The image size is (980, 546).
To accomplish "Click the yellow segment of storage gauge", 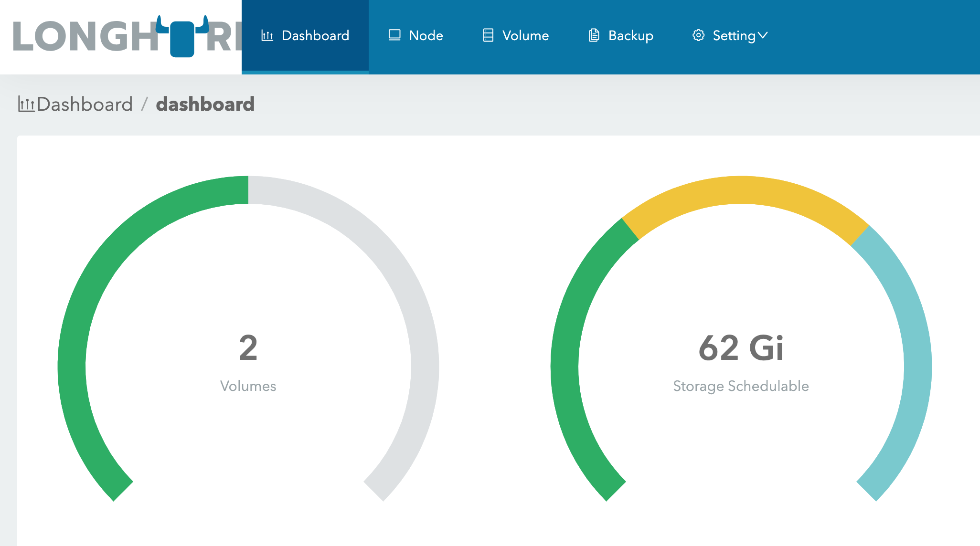I will [x=741, y=190].
